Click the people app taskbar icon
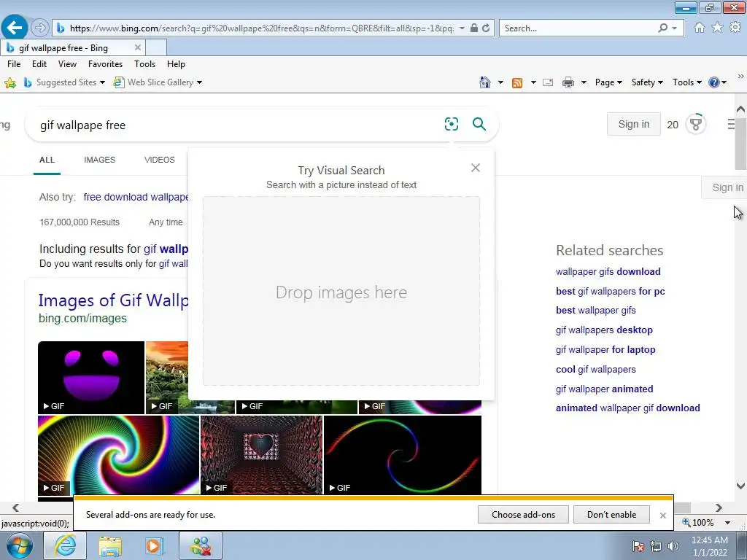Viewport: 747px width, 560px height. [x=201, y=545]
